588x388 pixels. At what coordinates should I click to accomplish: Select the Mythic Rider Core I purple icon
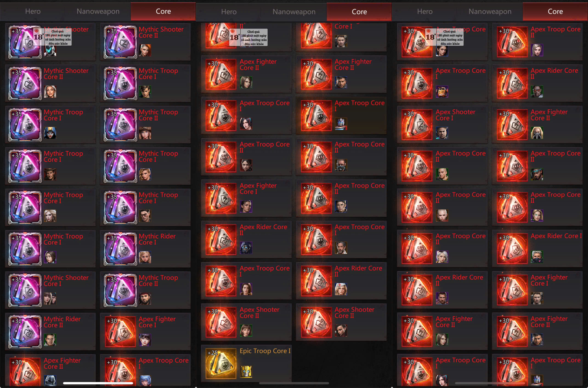click(120, 249)
